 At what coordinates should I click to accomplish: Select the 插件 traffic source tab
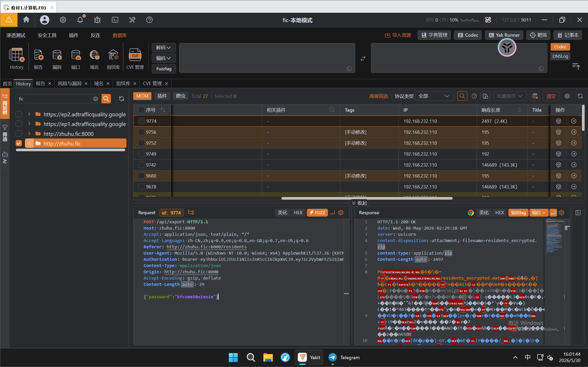[x=162, y=96]
